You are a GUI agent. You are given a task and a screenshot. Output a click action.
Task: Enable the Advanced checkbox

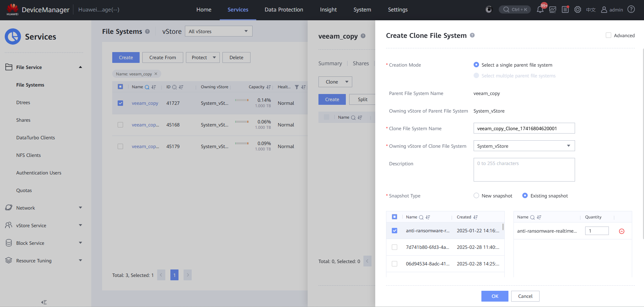[609, 36]
